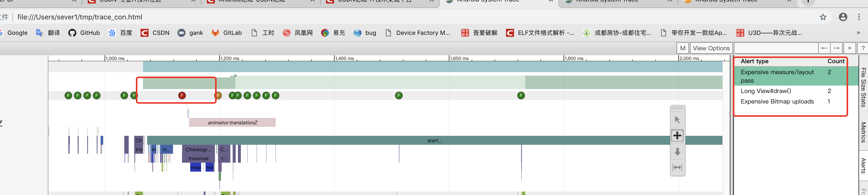Open the 工时 bookmark
868x195 pixels.
[263, 33]
